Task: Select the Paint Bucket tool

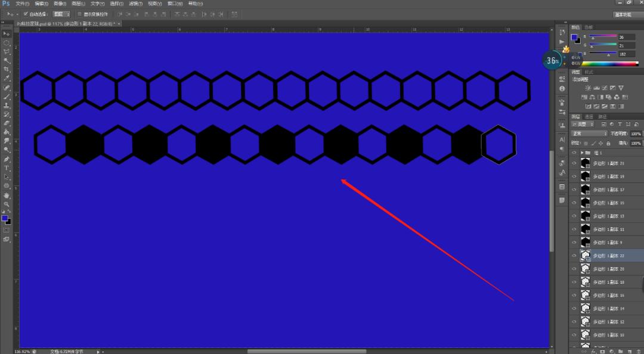Action: click(6, 132)
